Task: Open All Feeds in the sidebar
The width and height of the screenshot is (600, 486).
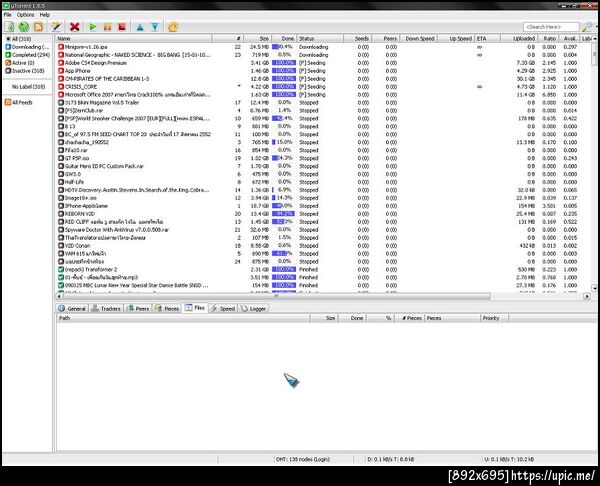Action: (19, 103)
